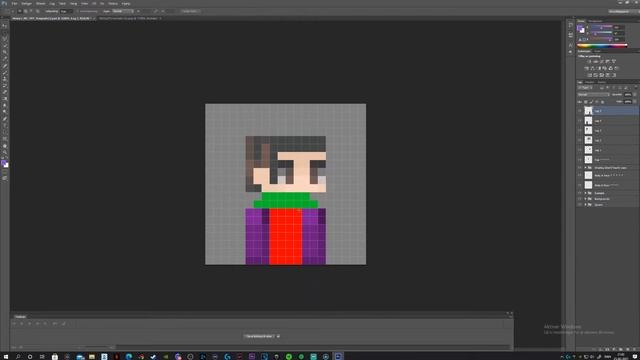Toggle visibility of third layer from top
The height and width of the screenshot is (360, 640).
click(580, 130)
